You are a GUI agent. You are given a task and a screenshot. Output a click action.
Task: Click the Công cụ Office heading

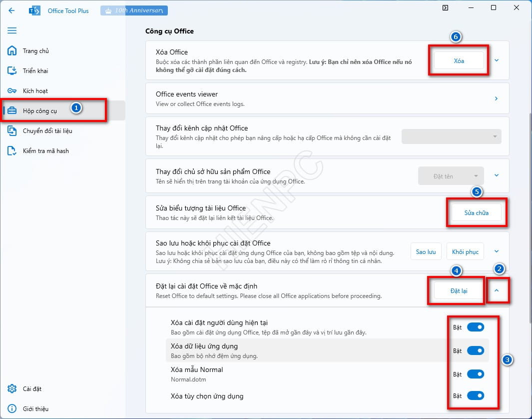(x=170, y=31)
